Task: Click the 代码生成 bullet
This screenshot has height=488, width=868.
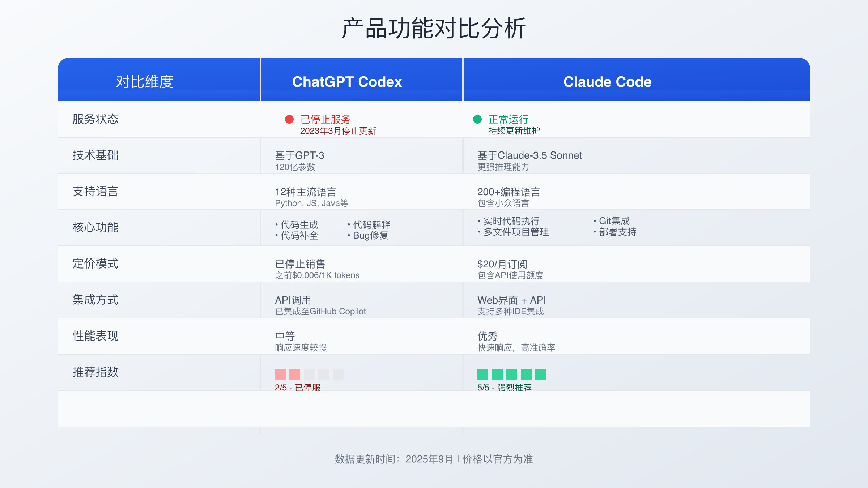Action: 297,224
